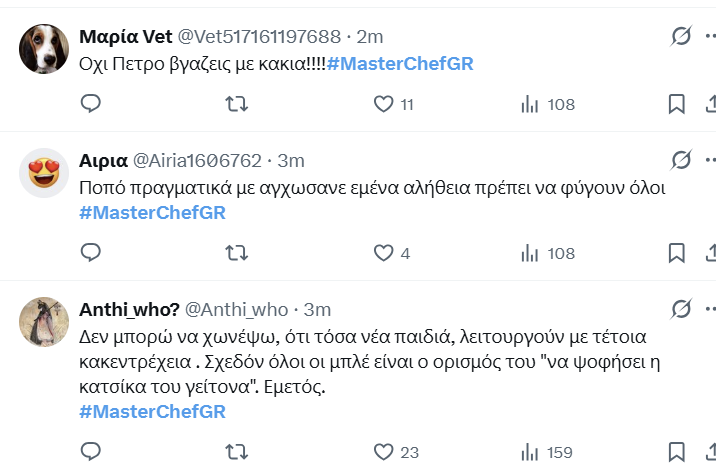
Task: Like Μαρία Vet's tweet with 11 likes
Action: pyautogui.click(x=383, y=104)
